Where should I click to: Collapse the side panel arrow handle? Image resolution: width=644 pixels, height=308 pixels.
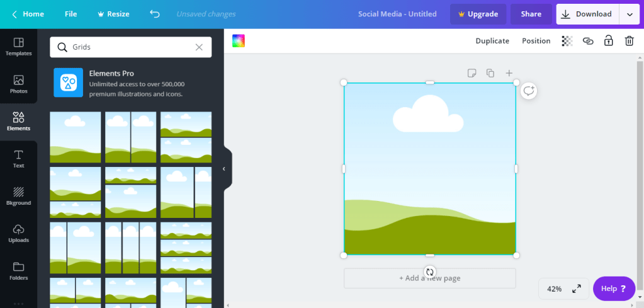224,169
